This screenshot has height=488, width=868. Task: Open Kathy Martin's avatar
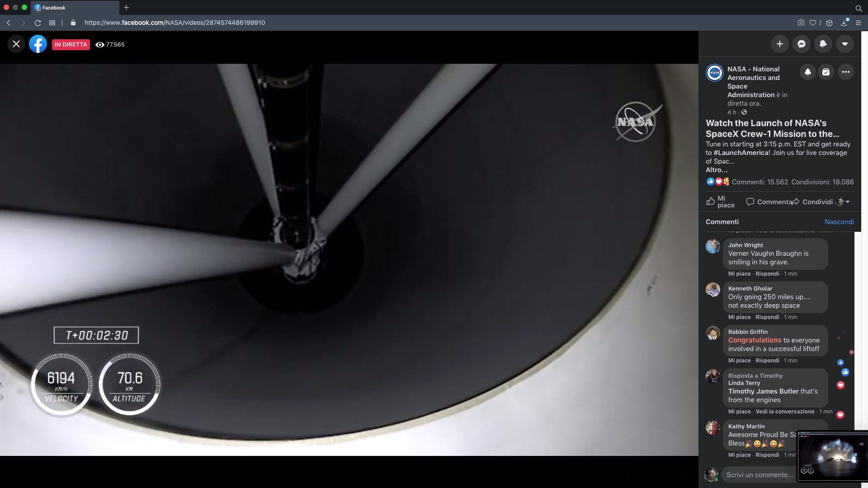point(713,427)
